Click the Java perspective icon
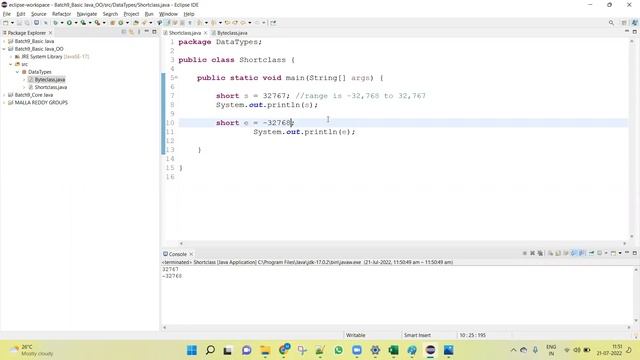 [x=634, y=23]
